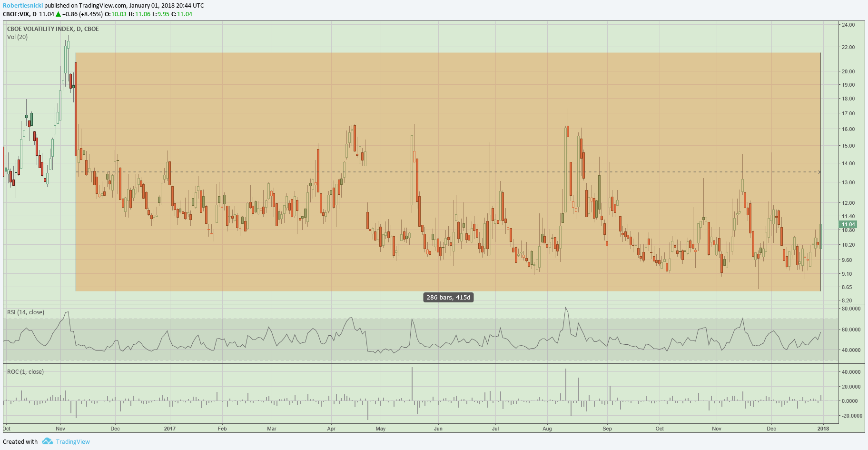Click the 24.00 price axis label
Image resolution: width=868 pixels, height=450 pixels.
tap(848, 25)
